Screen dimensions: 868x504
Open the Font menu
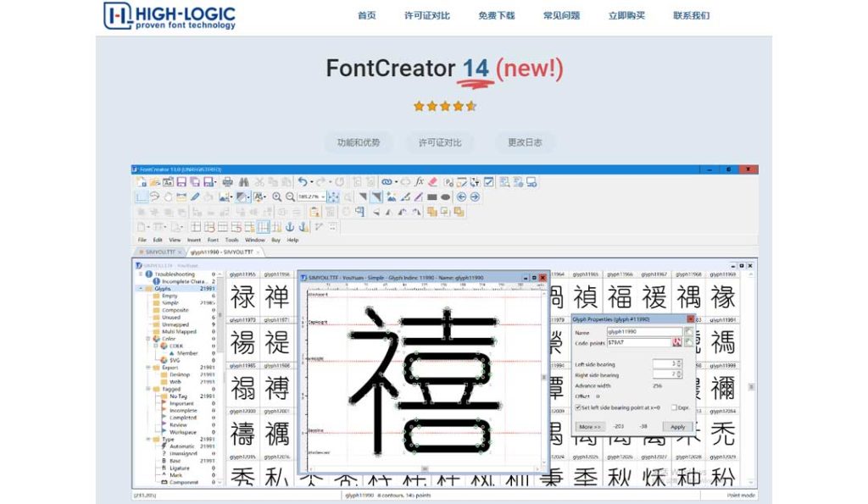click(x=213, y=240)
